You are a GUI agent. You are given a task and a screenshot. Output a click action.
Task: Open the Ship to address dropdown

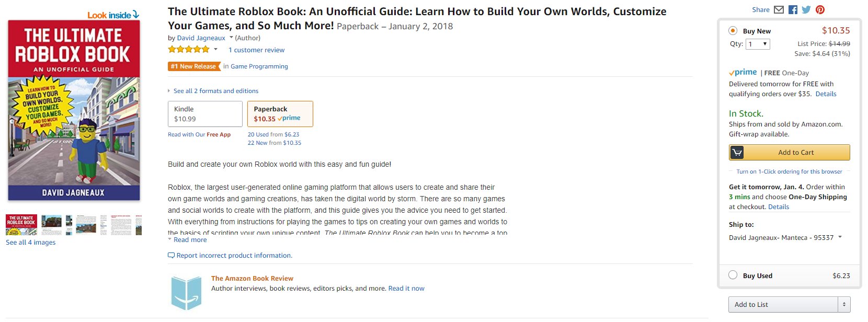[x=785, y=237]
